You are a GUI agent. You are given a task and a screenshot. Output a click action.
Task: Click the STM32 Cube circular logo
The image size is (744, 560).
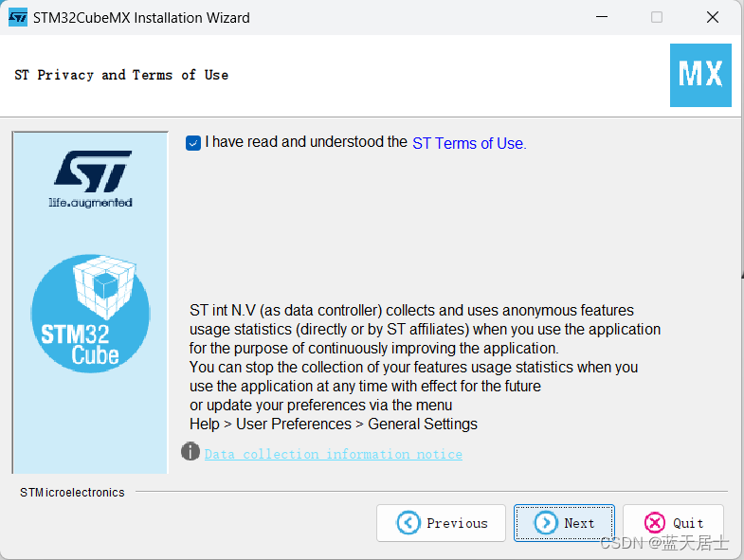coord(90,314)
